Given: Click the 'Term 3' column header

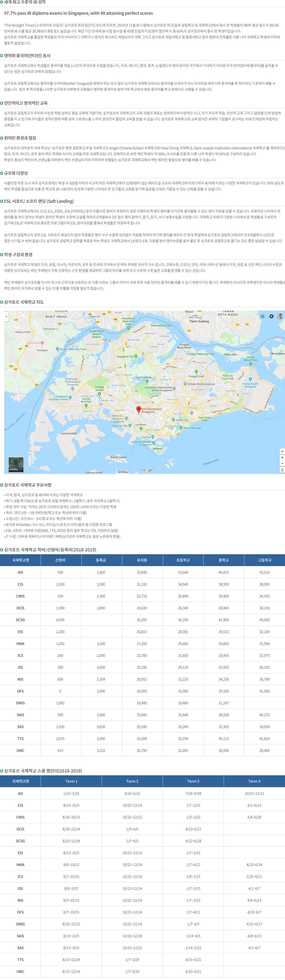Looking at the screenshot, I should (193, 781).
